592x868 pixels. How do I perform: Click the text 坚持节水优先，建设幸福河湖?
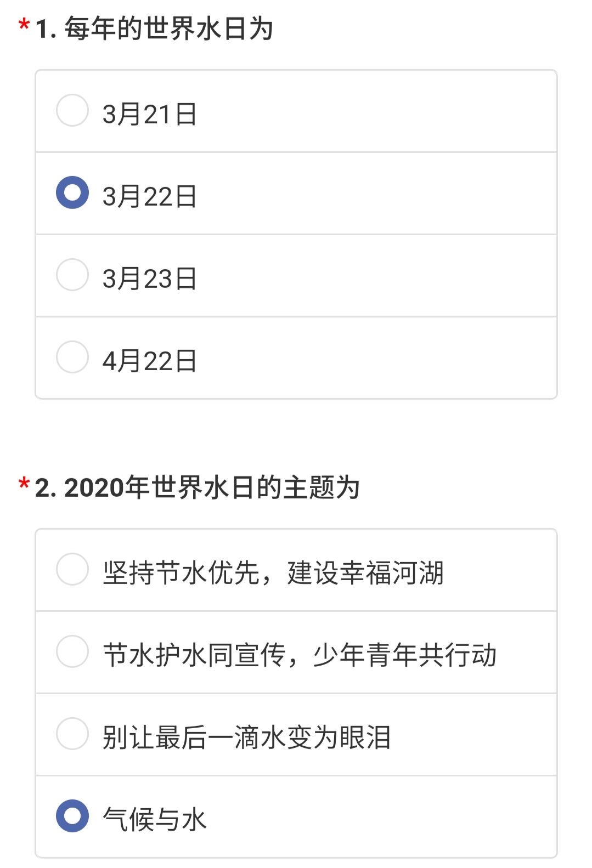click(x=273, y=573)
